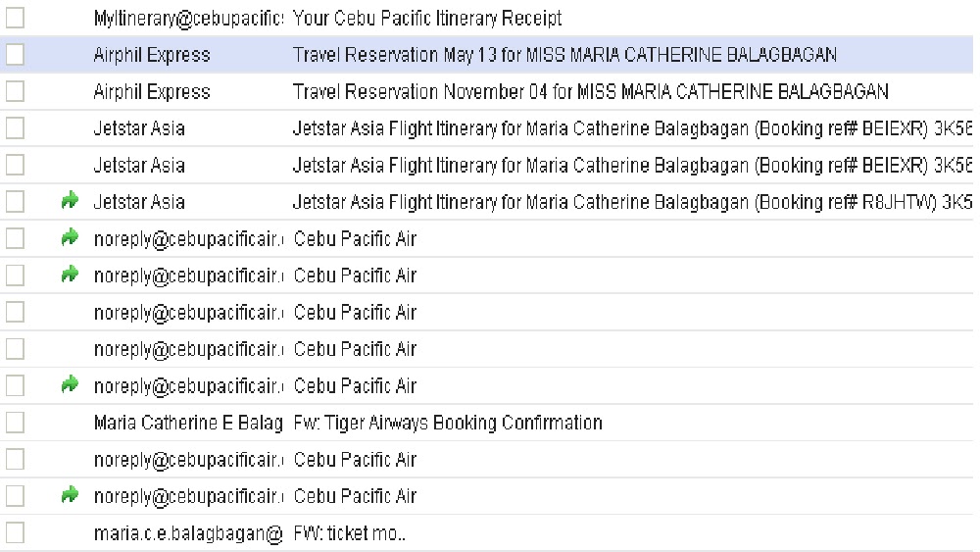Check the box beside Airphil November 04 reservation

(x=15, y=92)
